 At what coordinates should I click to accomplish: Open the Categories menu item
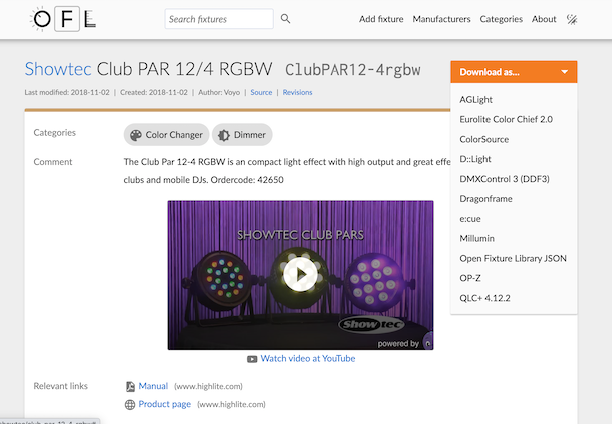(x=501, y=19)
